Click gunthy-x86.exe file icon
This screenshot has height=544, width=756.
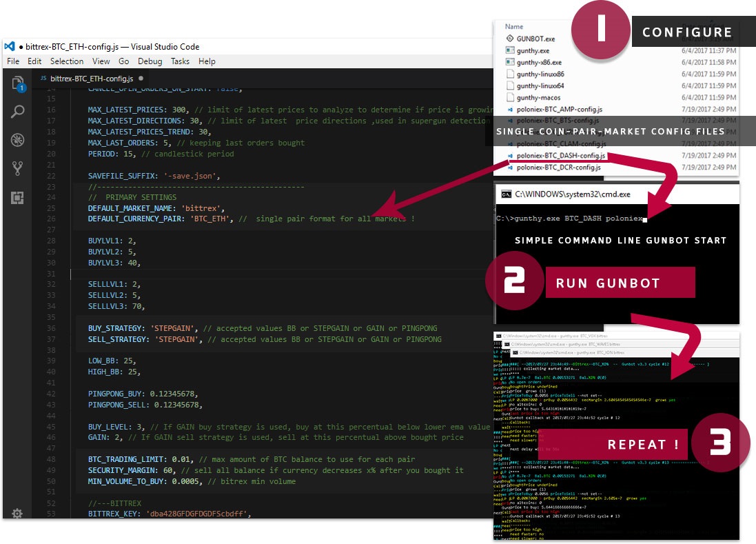tap(509, 62)
